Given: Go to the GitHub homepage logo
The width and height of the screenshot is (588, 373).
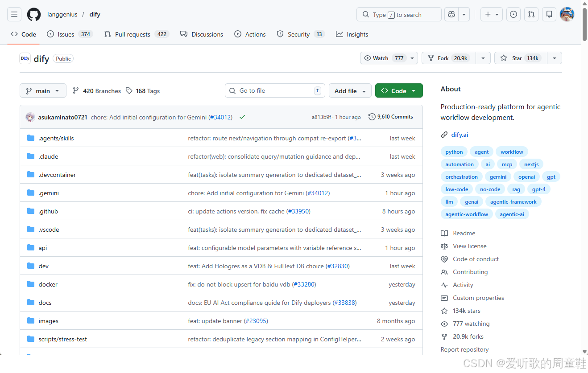Looking at the screenshot, I should click(x=34, y=14).
